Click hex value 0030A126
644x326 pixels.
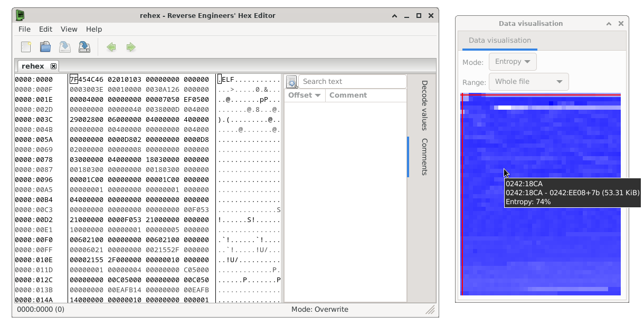(x=163, y=90)
